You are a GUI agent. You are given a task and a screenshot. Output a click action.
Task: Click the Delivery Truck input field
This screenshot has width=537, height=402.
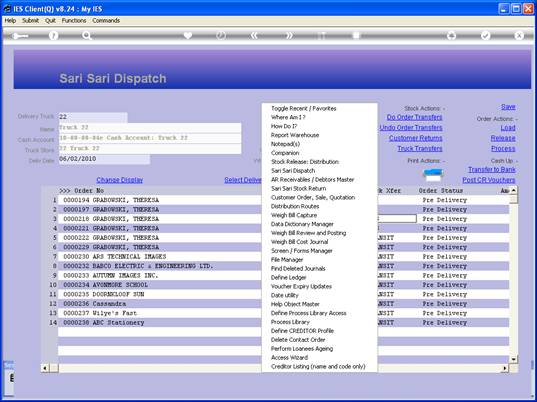tap(93, 117)
